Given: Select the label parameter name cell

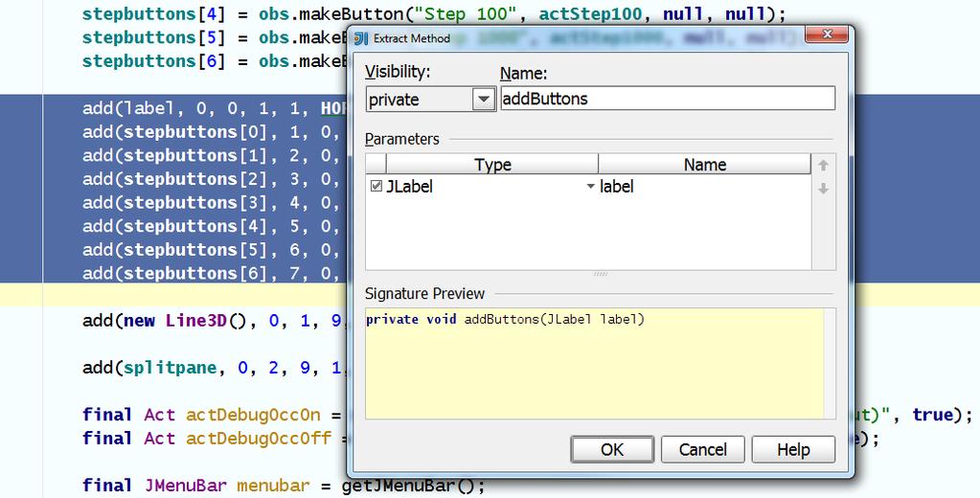Looking at the screenshot, I should pyautogui.click(x=704, y=186).
